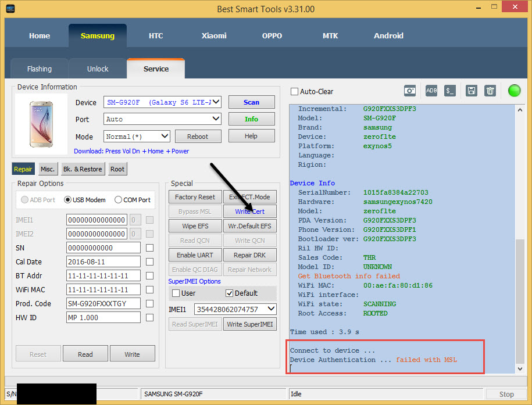Click the SN input field

click(x=103, y=248)
